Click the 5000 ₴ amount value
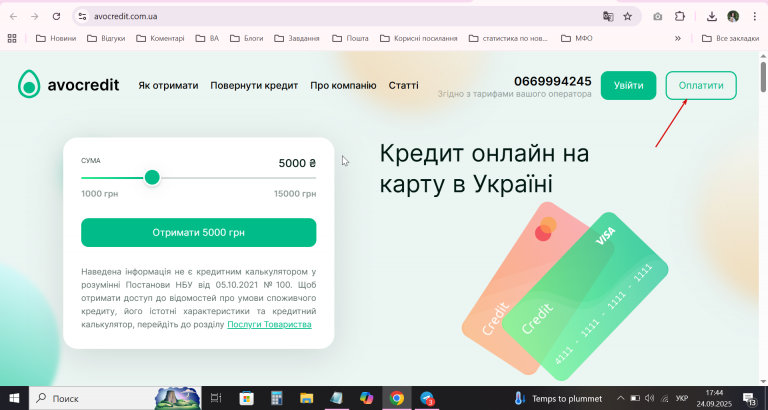 [x=297, y=163]
